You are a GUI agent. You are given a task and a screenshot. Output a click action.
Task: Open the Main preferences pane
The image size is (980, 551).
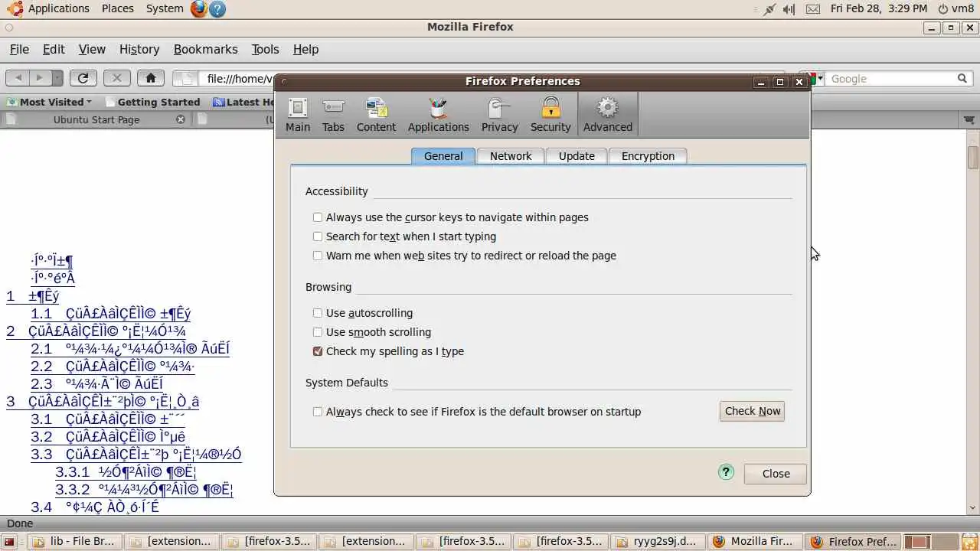(x=298, y=115)
